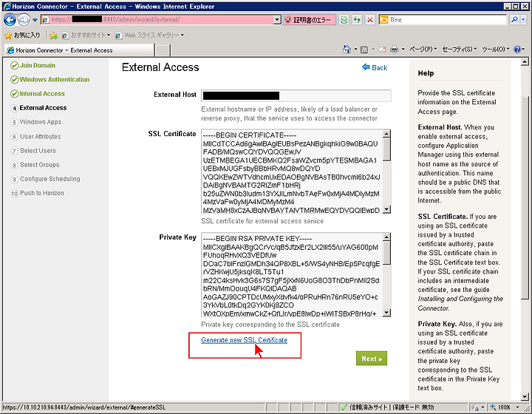The image size is (532, 414).
Task: Select the Horizon Connector - External Access tab
Action: [x=79, y=50]
